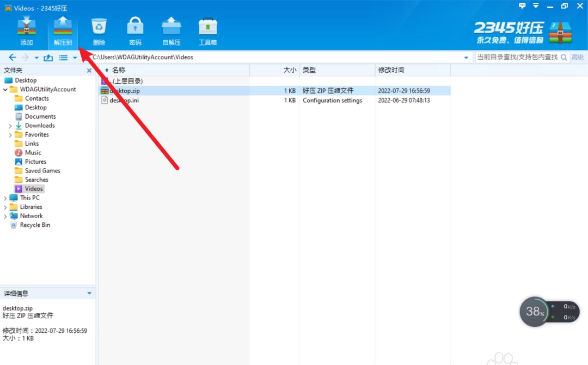Open the navigation history dropdown arrow
Image resolution: width=588 pixels, height=365 pixels.
click(x=36, y=58)
